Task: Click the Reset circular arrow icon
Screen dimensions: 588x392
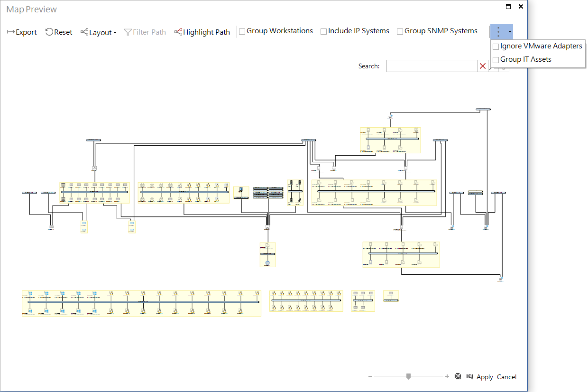Action: [x=49, y=32]
